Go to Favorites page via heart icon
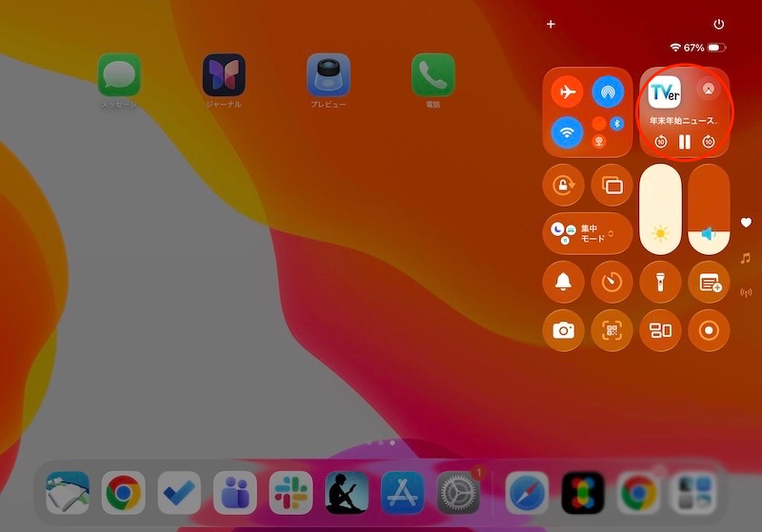This screenshot has height=532, width=762. coord(746,223)
